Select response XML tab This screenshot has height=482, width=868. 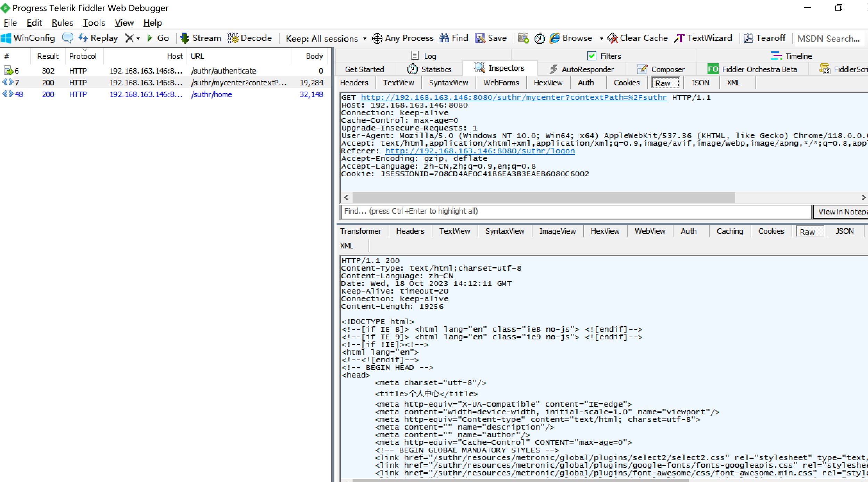point(347,246)
